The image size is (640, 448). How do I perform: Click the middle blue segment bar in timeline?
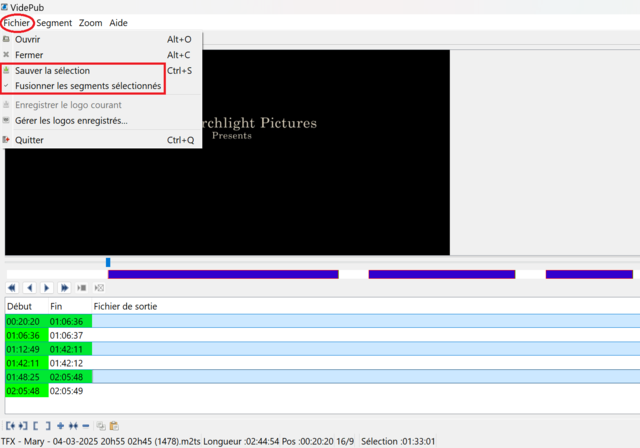[x=442, y=274]
